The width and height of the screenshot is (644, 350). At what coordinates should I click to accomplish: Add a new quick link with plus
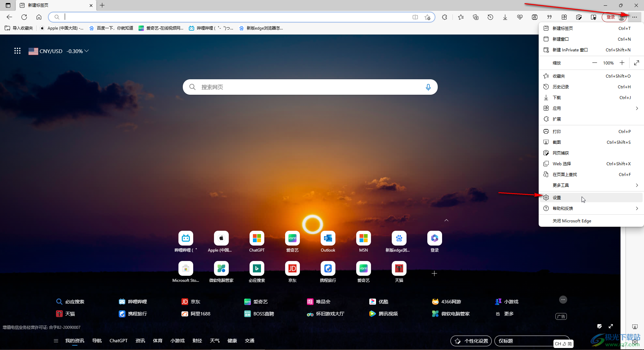(x=434, y=273)
